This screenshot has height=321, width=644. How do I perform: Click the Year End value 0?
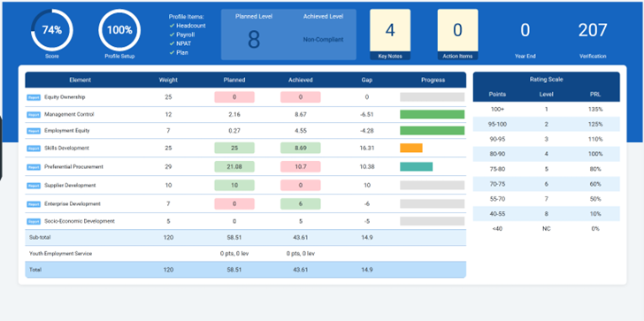coord(525,30)
